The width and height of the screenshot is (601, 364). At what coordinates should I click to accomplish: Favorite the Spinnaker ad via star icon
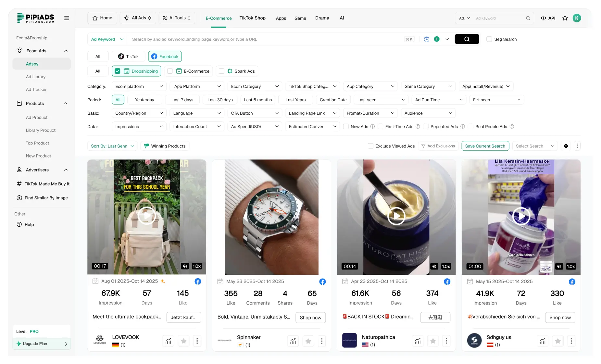click(308, 341)
